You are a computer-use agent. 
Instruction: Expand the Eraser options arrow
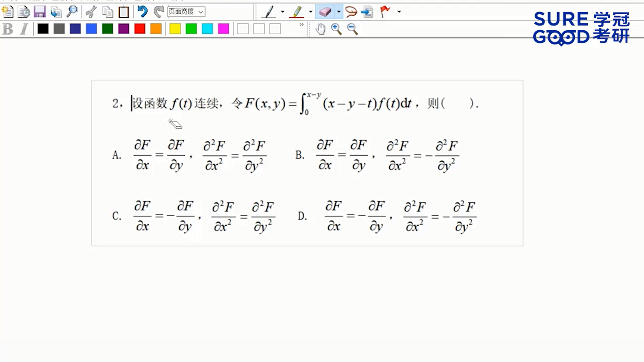(x=339, y=12)
